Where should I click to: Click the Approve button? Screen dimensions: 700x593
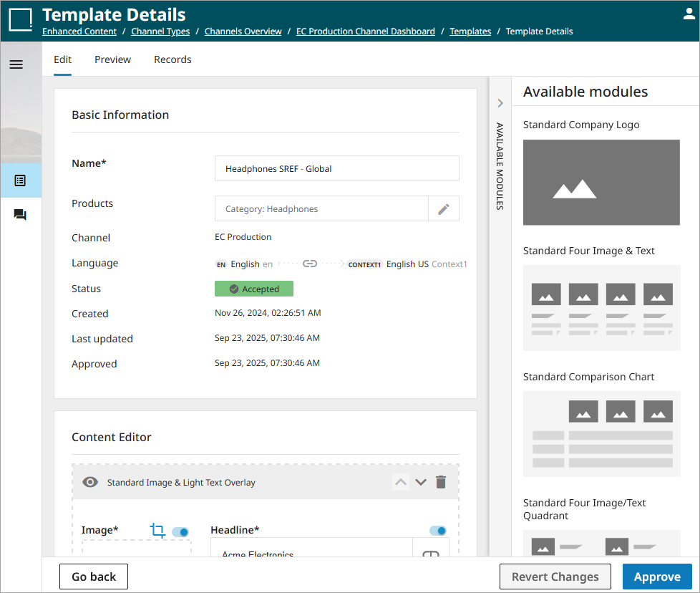click(656, 577)
